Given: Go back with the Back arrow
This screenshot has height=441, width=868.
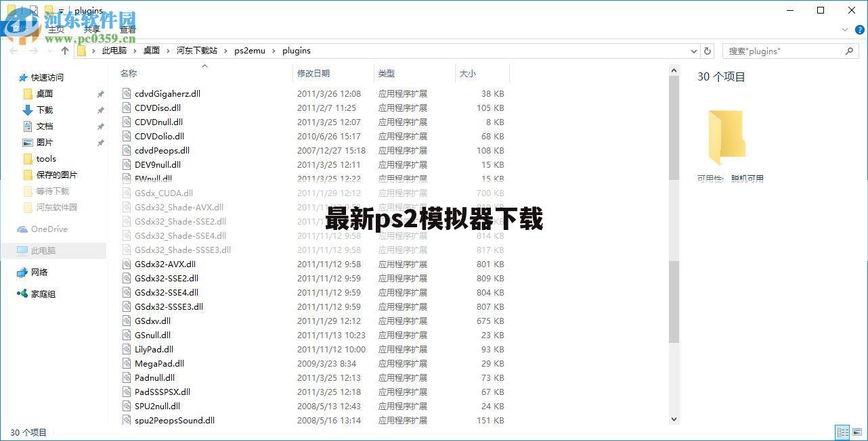Looking at the screenshot, I should (15, 51).
